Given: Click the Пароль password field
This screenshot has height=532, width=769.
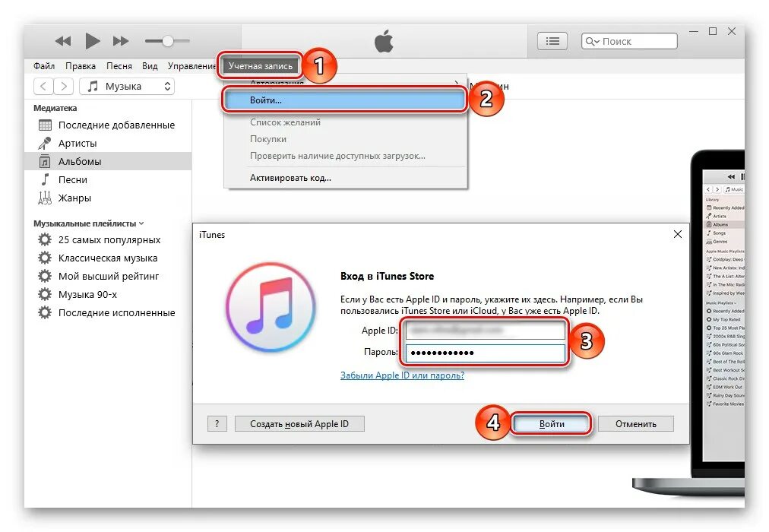Looking at the screenshot, I should 485,353.
